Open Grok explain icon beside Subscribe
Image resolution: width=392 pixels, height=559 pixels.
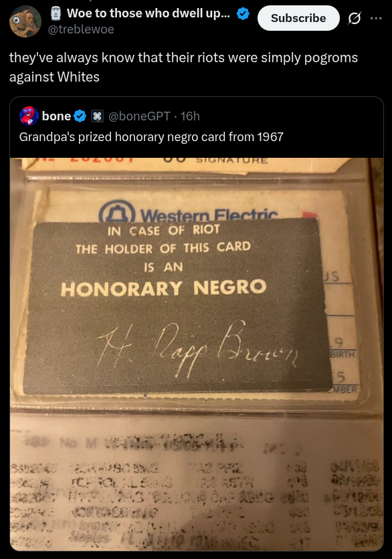(354, 18)
